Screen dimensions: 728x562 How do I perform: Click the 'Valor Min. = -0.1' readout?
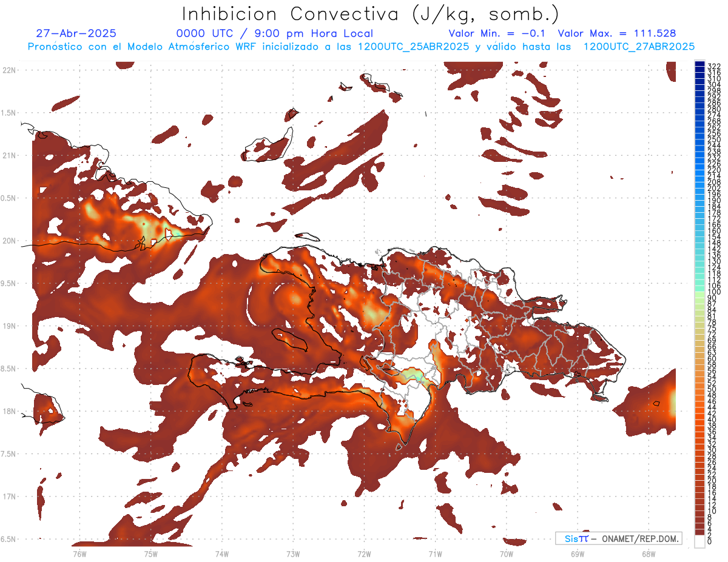pos(497,33)
